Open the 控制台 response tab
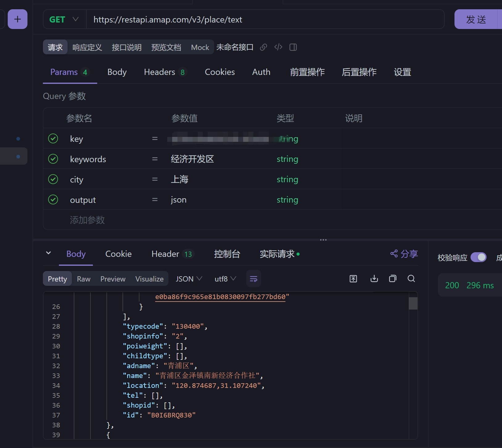The image size is (502, 448). (x=227, y=254)
